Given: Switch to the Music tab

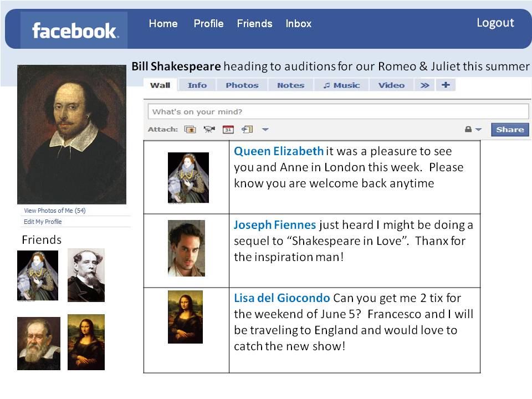Looking at the screenshot, I should pos(341,85).
